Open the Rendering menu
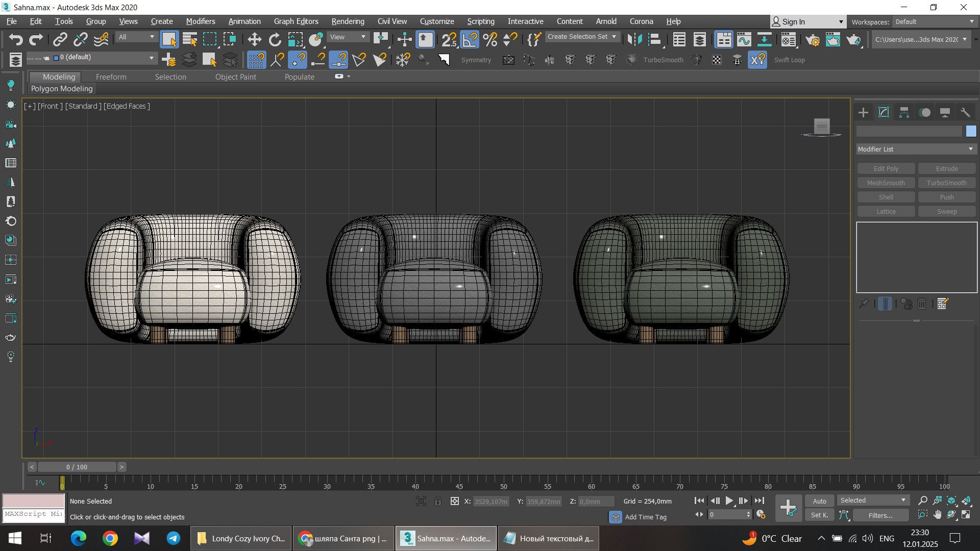Screen dimensions: 980x551 click(x=348, y=21)
